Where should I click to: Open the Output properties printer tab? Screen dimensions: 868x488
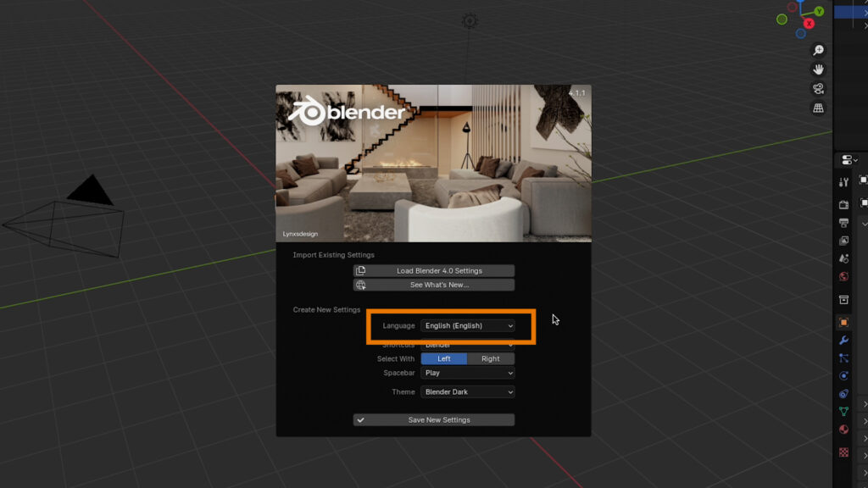pos(843,223)
